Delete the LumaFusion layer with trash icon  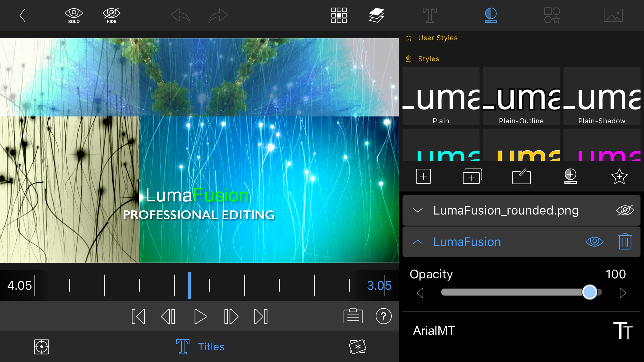pos(625,242)
